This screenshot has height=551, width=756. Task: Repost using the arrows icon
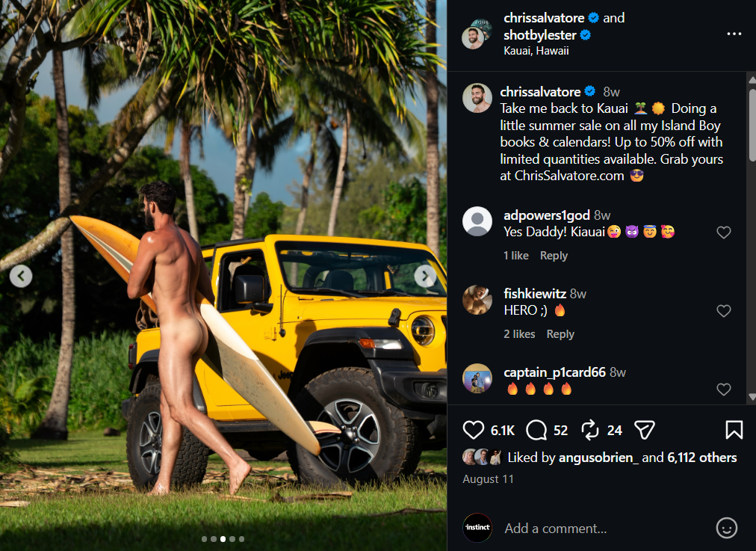pos(589,430)
